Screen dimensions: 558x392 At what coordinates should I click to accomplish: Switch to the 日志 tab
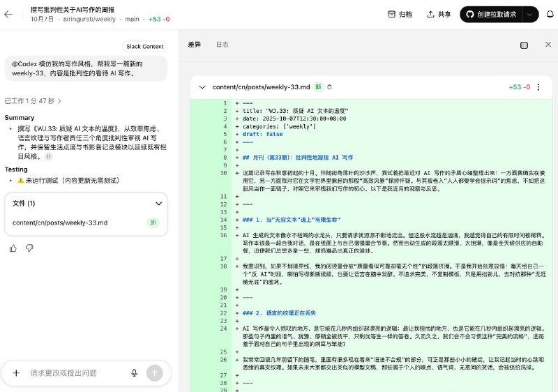222,45
